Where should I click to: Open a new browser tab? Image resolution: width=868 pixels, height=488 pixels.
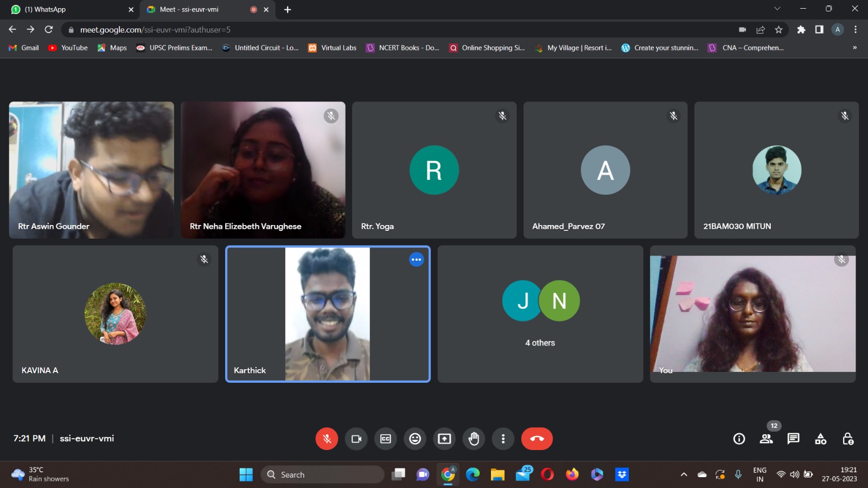[x=288, y=9]
